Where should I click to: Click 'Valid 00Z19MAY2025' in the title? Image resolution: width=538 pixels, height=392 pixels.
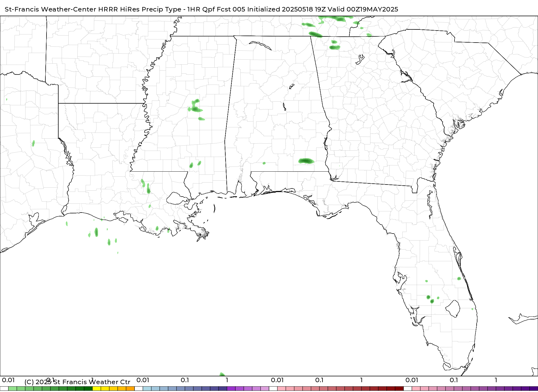pyautogui.click(x=363, y=9)
